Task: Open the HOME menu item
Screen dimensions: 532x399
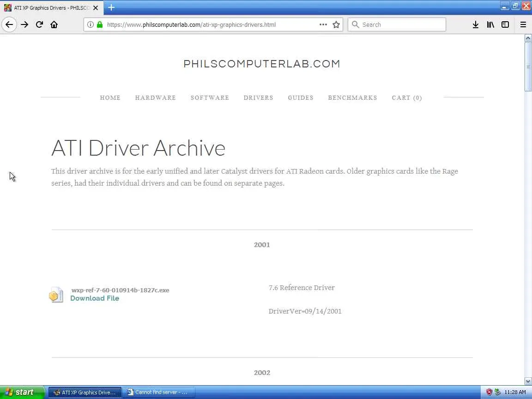Action: click(x=110, y=98)
